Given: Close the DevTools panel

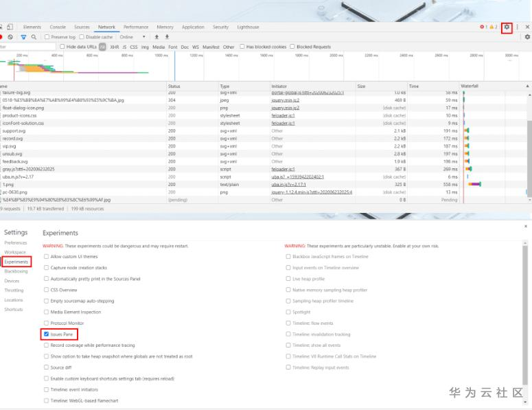Looking at the screenshot, I should pos(527,27).
